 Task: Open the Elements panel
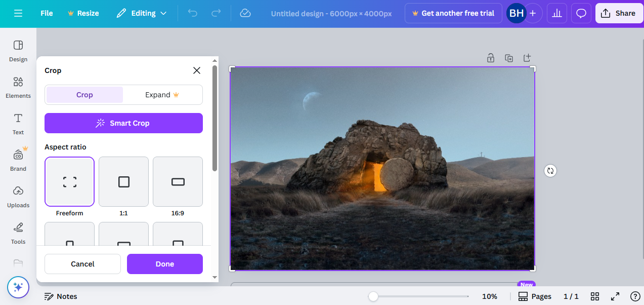(18, 87)
